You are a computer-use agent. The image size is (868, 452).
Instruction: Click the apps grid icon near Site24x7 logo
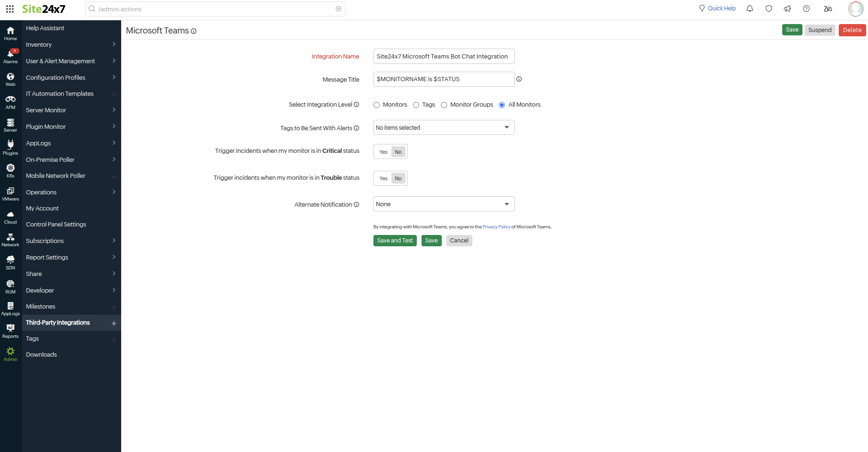10,8
